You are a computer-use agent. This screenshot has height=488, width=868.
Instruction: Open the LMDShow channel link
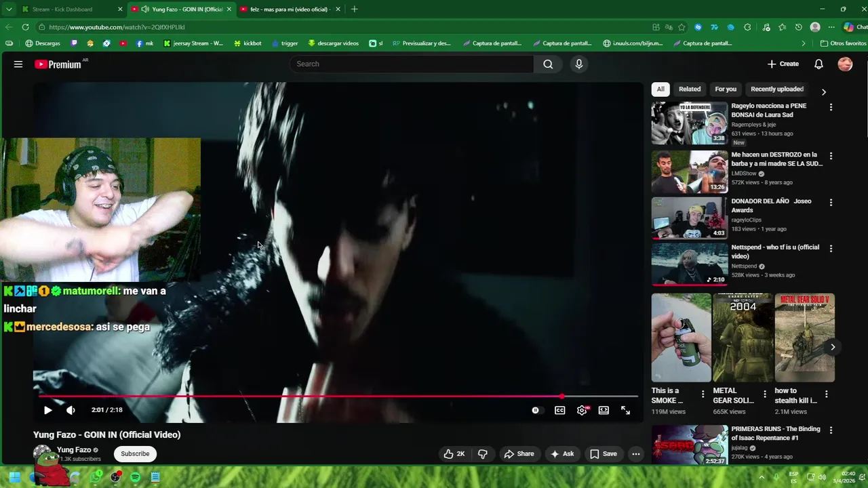(x=744, y=174)
